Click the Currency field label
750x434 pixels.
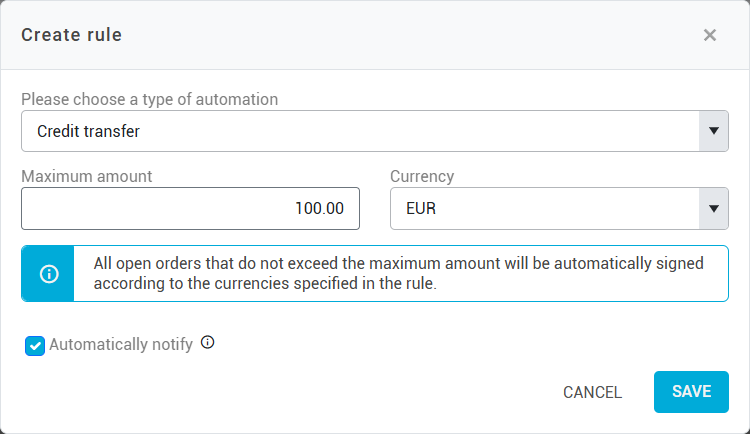pyautogui.click(x=422, y=176)
